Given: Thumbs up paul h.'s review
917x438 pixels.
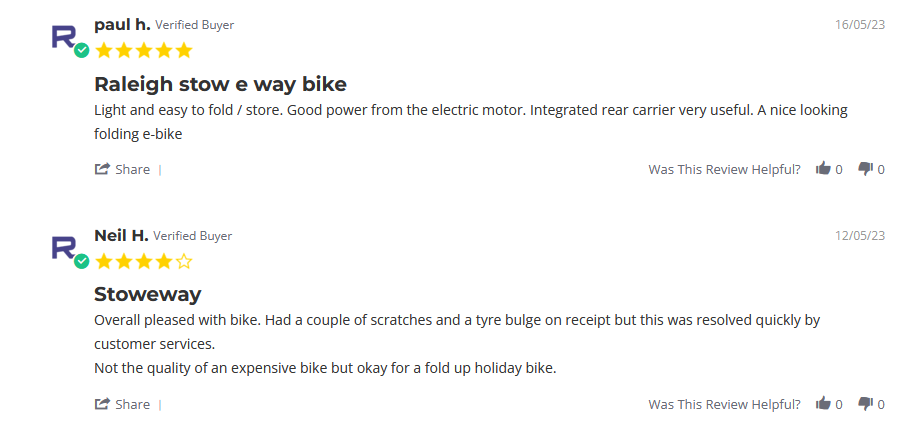Looking at the screenshot, I should point(823,169).
